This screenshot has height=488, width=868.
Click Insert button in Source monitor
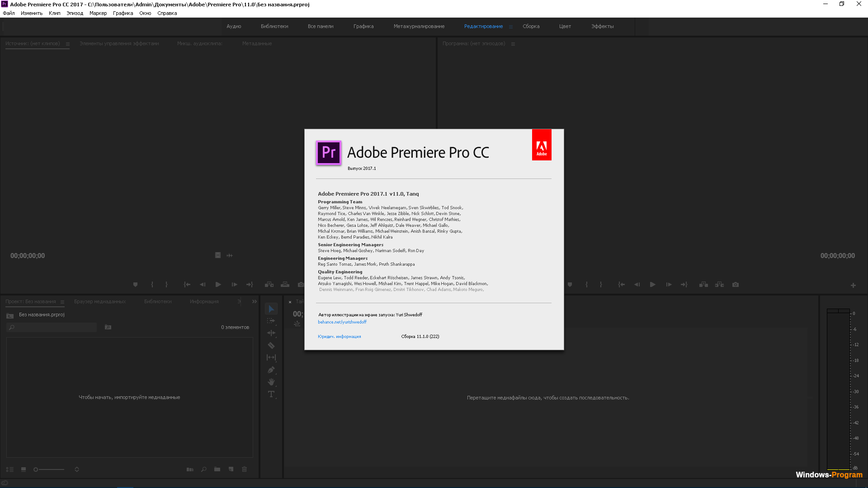tap(269, 285)
